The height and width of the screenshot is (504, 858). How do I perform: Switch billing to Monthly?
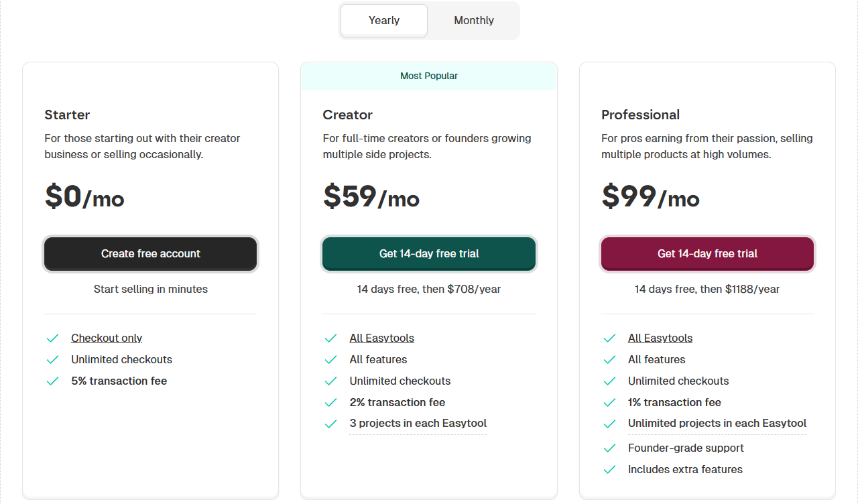click(x=474, y=21)
